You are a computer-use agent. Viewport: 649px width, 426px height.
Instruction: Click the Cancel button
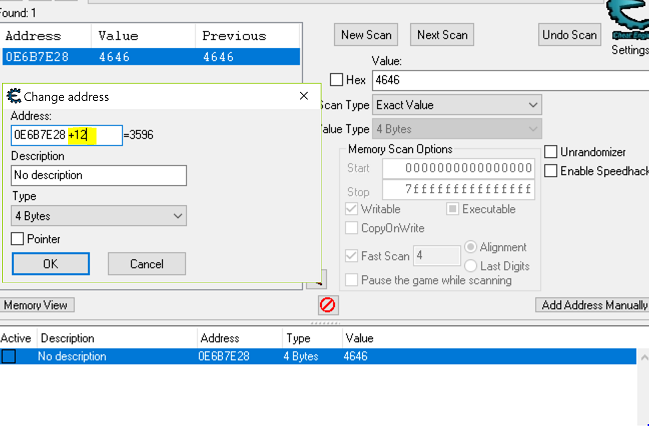pyautogui.click(x=148, y=263)
